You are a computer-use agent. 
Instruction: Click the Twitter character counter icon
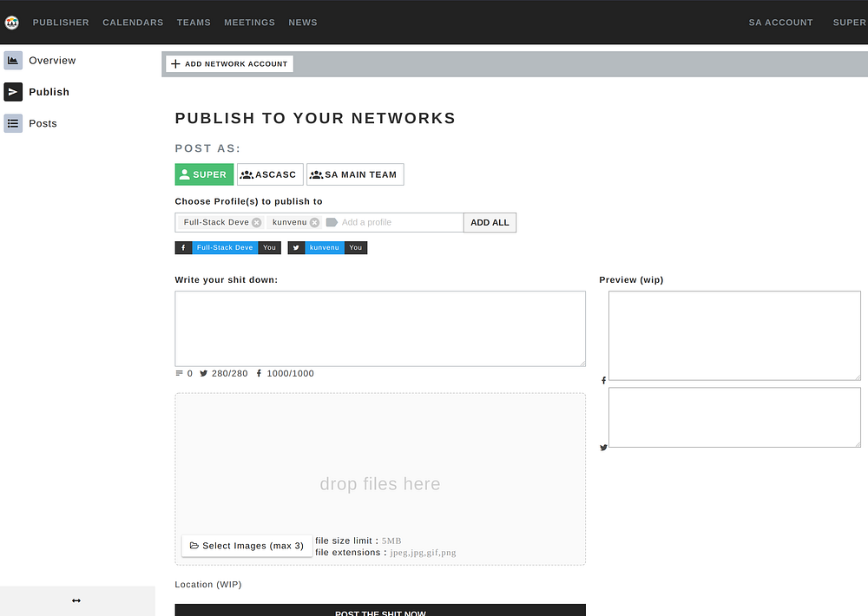[x=204, y=374]
